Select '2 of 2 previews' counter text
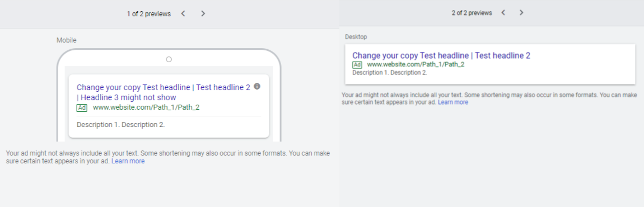This screenshot has width=644, height=207. pos(472,13)
